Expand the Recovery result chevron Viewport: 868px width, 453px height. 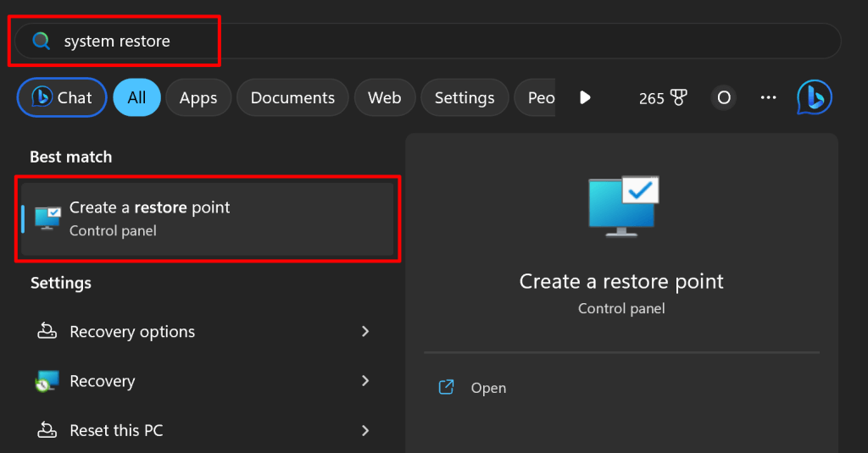pos(365,380)
